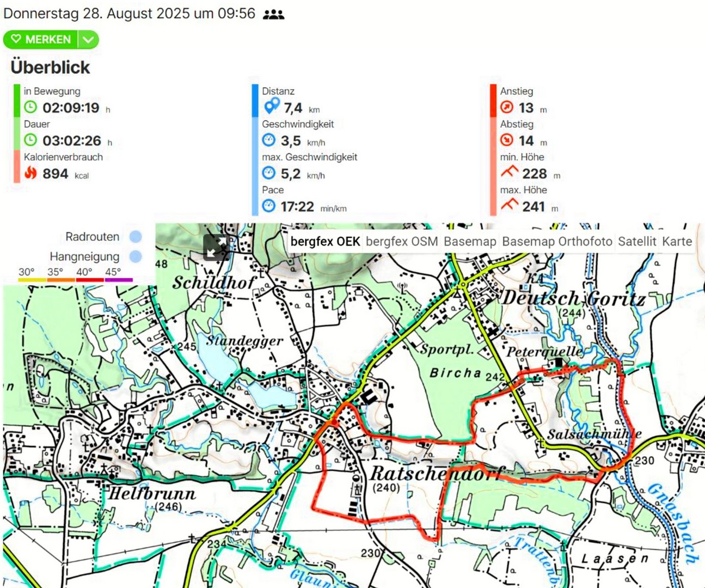Click the speedometer icon next to Pace 17:22
The height and width of the screenshot is (588, 705).
(x=269, y=206)
